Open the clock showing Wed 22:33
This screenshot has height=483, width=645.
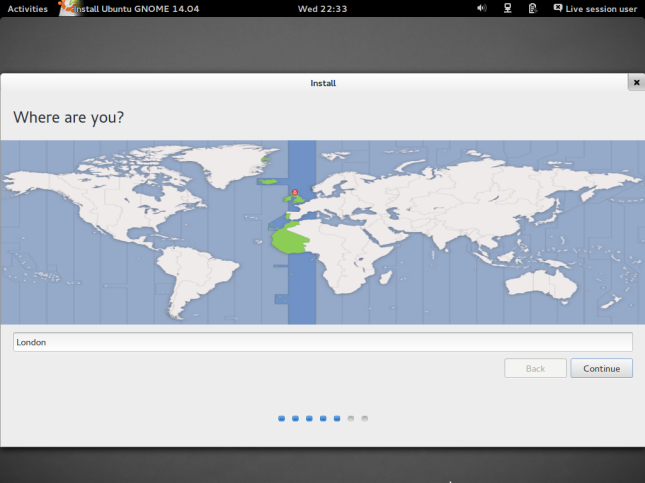tap(322, 9)
